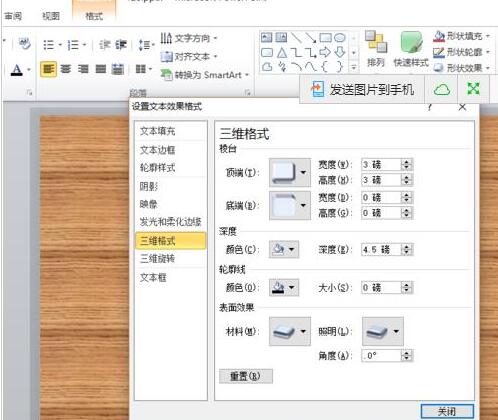
Task: Click the depth (深度) value field
Action: [x=381, y=249]
